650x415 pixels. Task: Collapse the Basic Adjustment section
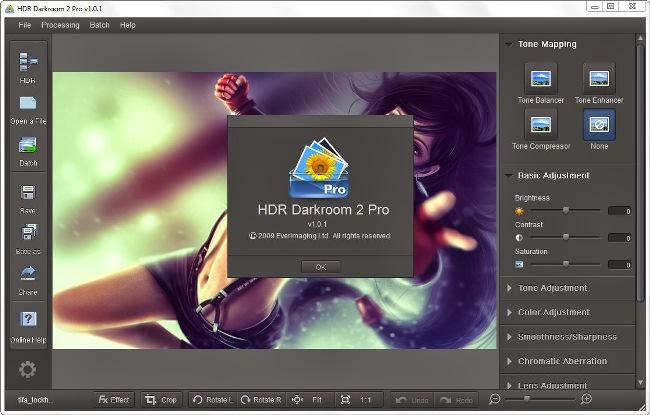click(x=508, y=176)
